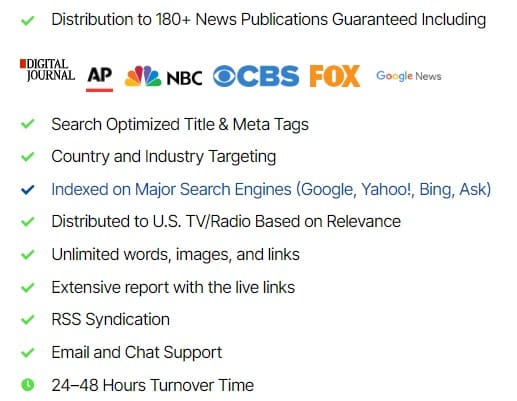Select the Distributed to U.S. TV/Radio item
The height and width of the screenshot is (401, 517).
coord(226,221)
